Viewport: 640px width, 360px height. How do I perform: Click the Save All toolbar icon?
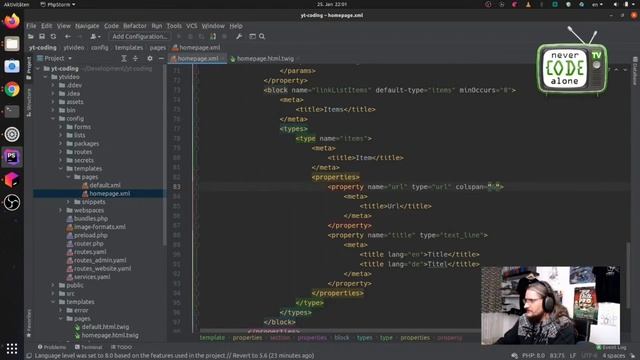pos(42,36)
